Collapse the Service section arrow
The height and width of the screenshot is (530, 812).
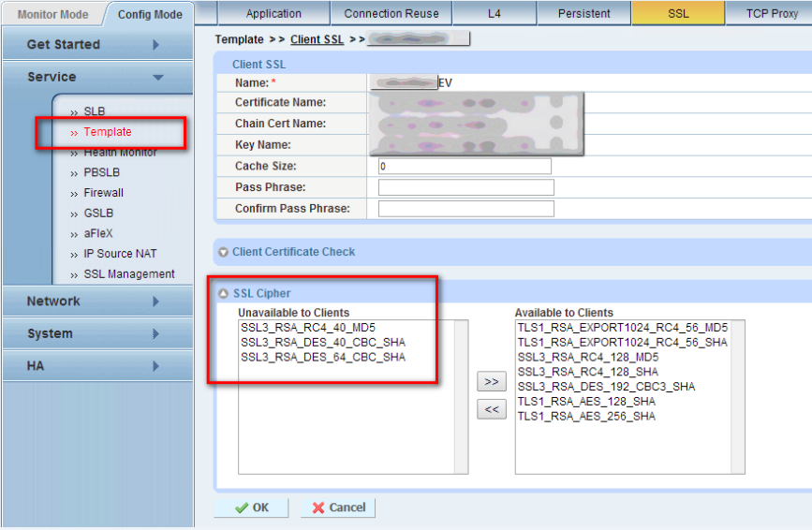(x=157, y=78)
